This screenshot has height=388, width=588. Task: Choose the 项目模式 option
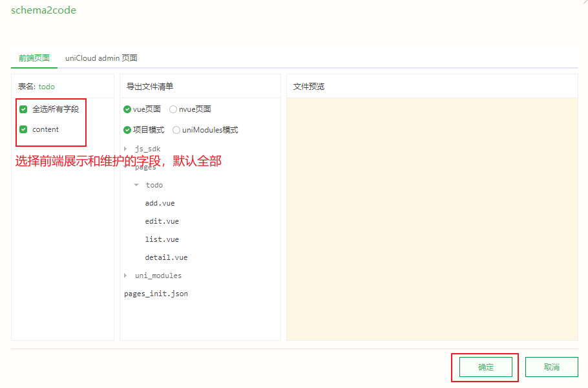click(x=127, y=129)
